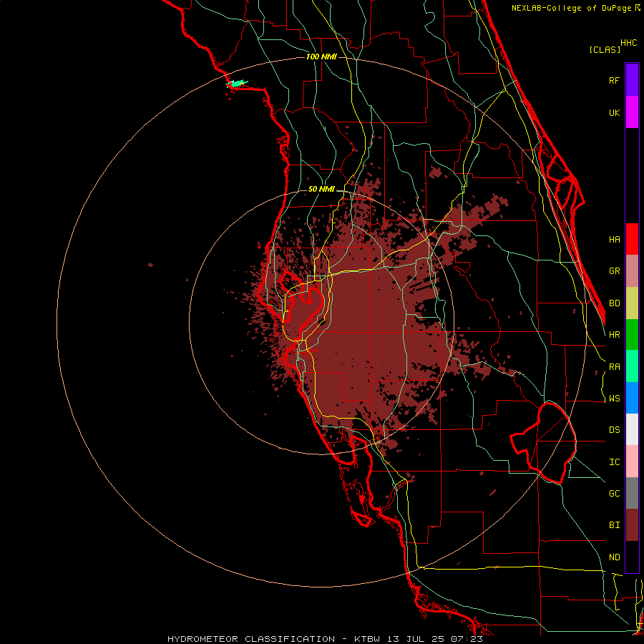Click the RF legend label
The width and height of the screenshot is (644, 644).
614,80
